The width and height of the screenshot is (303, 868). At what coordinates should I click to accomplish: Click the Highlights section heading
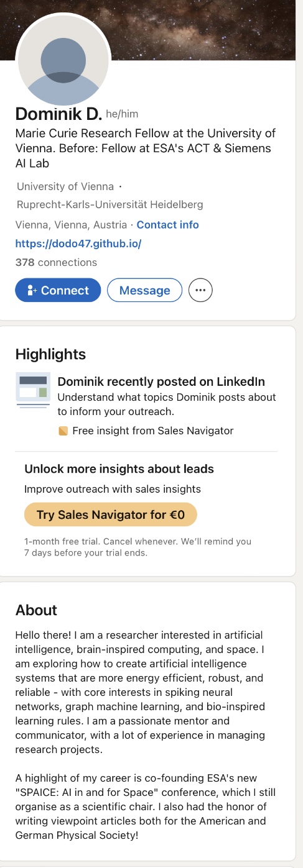pyautogui.click(x=50, y=354)
